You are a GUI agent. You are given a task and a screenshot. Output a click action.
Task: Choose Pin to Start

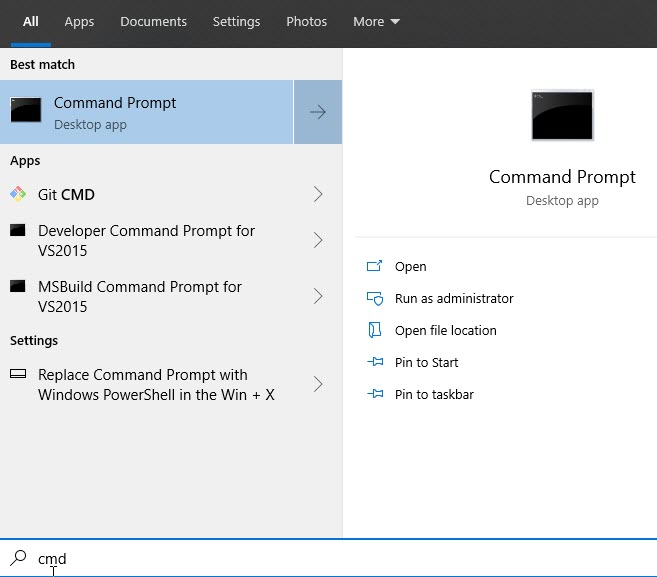(426, 362)
